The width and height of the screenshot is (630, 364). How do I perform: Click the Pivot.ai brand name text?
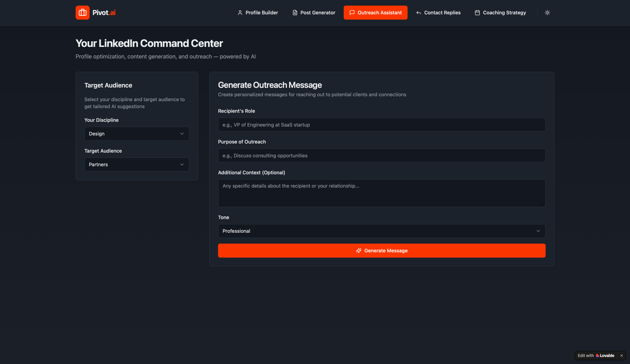click(104, 13)
